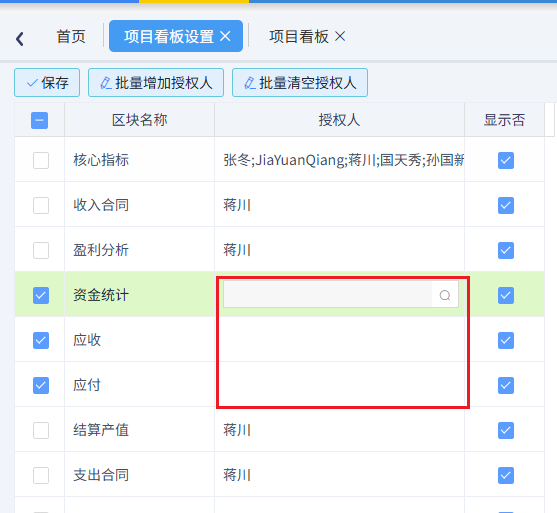
Task: Check the 核心指标 row selection checkbox
Action: (x=41, y=160)
